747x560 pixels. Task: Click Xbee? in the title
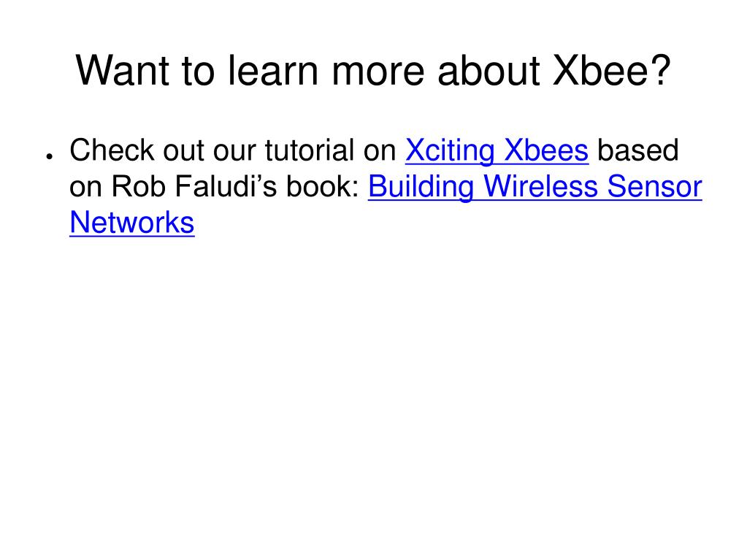point(611,71)
